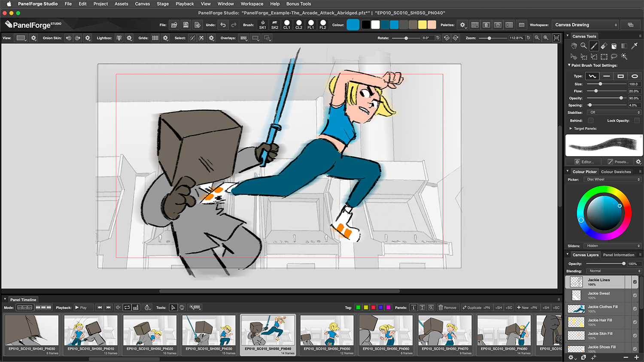The width and height of the screenshot is (644, 362).
Task: Select the Eyedropper tool
Action: 634,45
